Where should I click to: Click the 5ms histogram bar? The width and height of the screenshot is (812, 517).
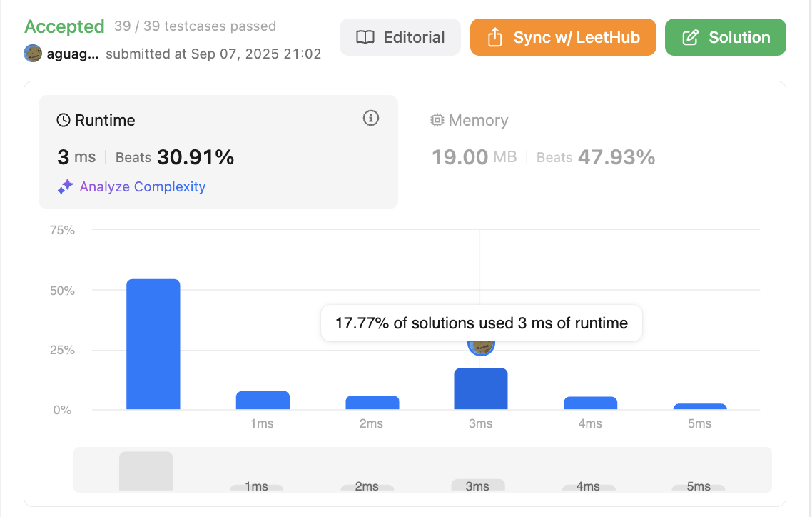700,406
